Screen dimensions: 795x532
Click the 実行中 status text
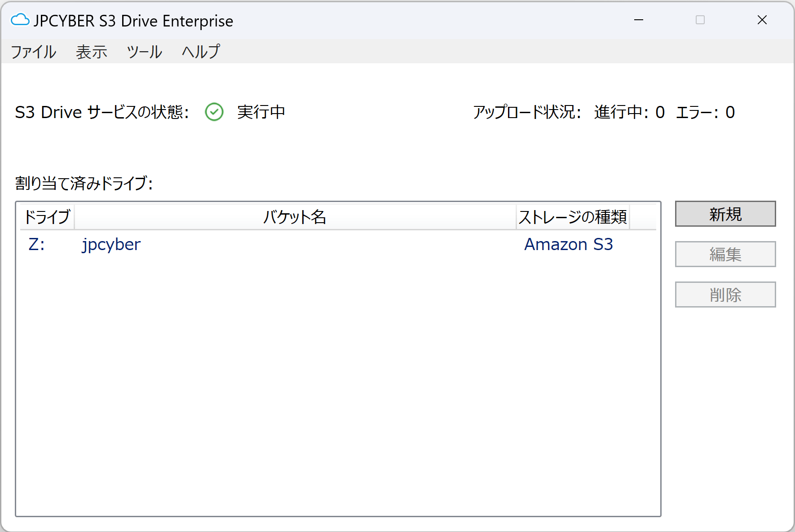(261, 112)
